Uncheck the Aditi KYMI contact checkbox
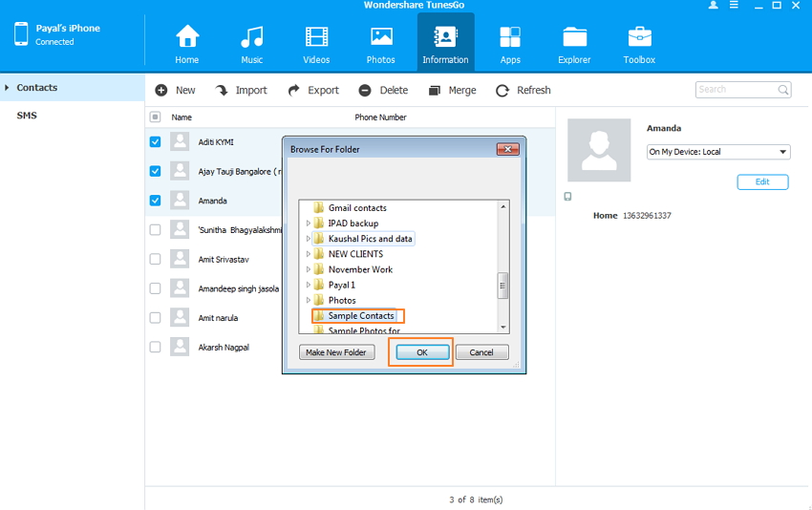Screen dimensions: 812x510 (156, 142)
